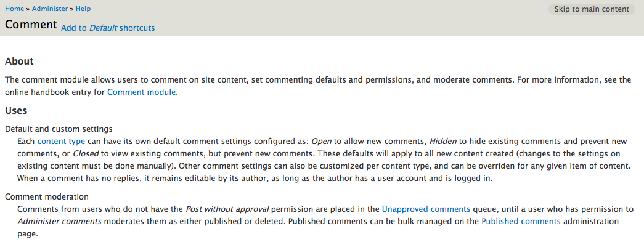Add this page to Default shortcuts
Image resolution: width=644 pixels, height=250 pixels.
108,28
